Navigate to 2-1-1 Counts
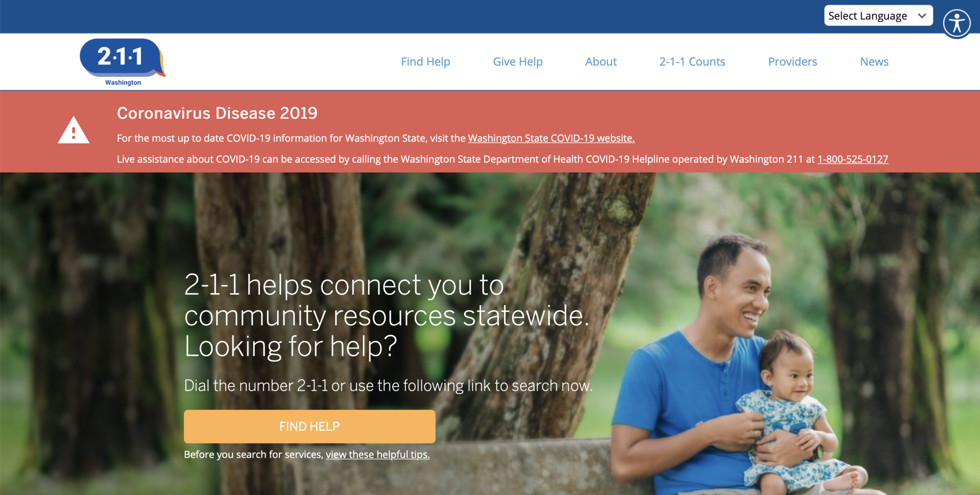Screen dimensions: 980x495 pyautogui.click(x=692, y=62)
